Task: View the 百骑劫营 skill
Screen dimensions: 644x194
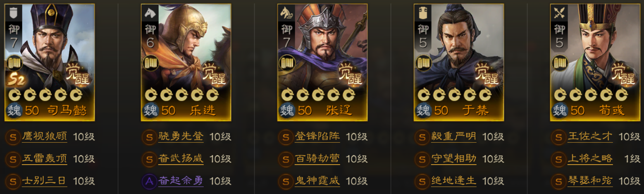Action: coord(317,159)
